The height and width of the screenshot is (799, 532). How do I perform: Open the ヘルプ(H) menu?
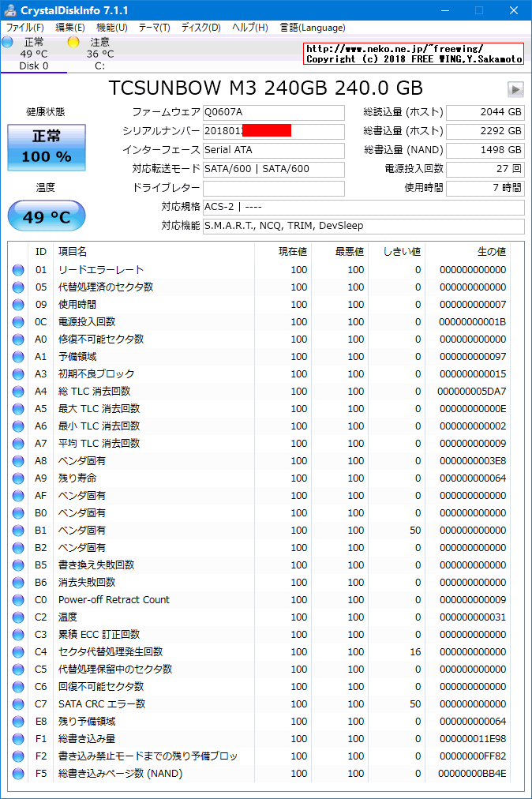(x=249, y=28)
